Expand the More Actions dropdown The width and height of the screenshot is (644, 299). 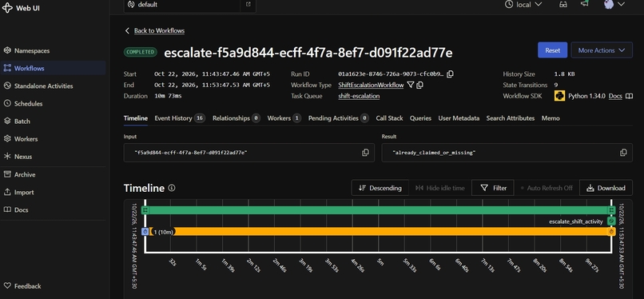[x=602, y=50]
